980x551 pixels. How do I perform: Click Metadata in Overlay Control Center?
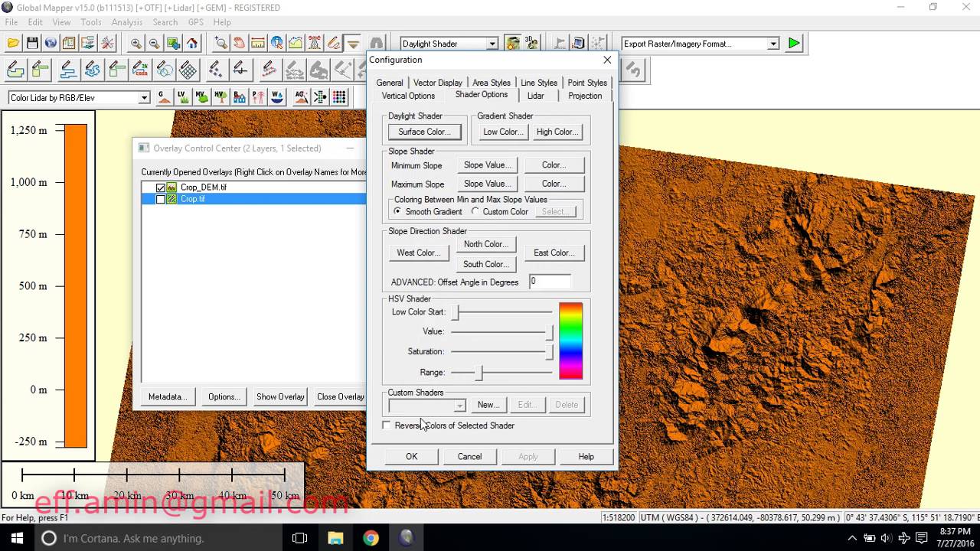point(168,396)
